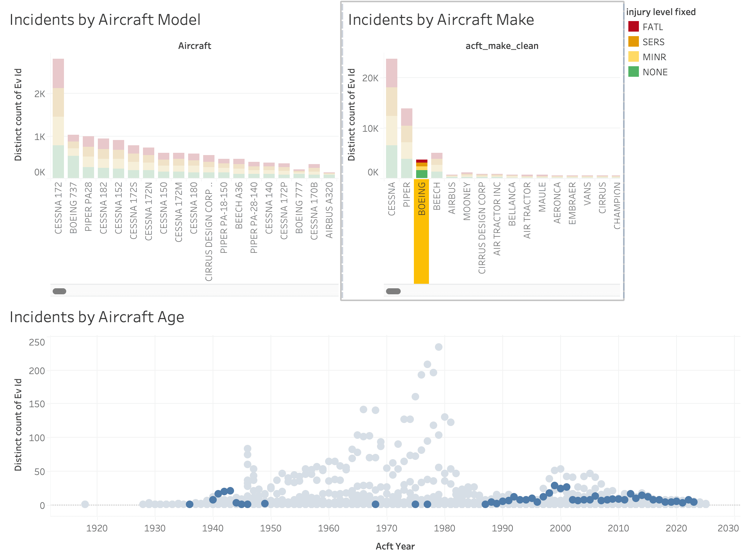Click the MAULE make axis label
The image size is (748, 560).
(x=542, y=197)
